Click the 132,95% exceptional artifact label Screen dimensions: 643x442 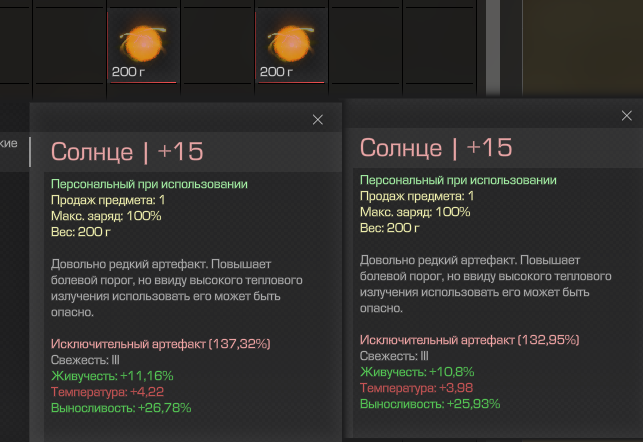pyautogui.click(x=469, y=340)
